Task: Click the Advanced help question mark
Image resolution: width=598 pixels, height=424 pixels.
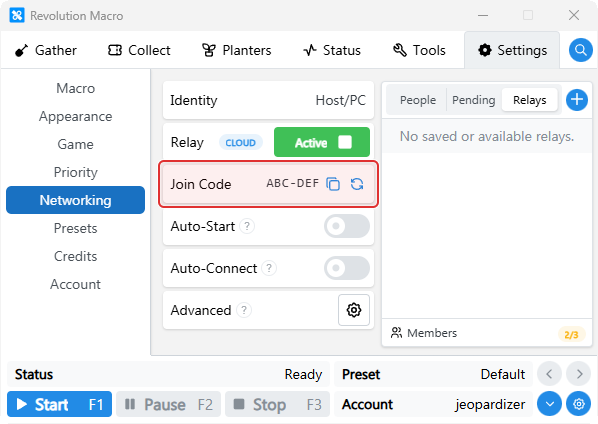Action: (244, 310)
